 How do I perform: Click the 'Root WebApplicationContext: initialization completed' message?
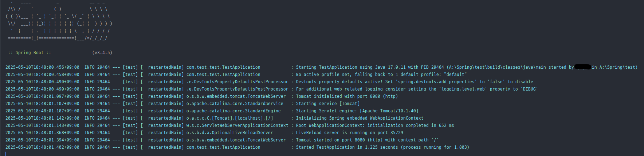[375, 125]
